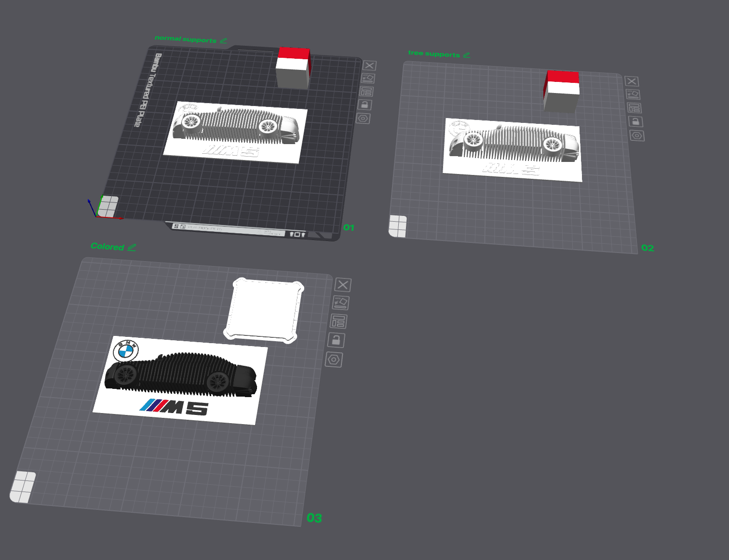Image resolution: width=729 pixels, height=560 pixels.
Task: Arrange objects on plate 01
Action: click(366, 91)
